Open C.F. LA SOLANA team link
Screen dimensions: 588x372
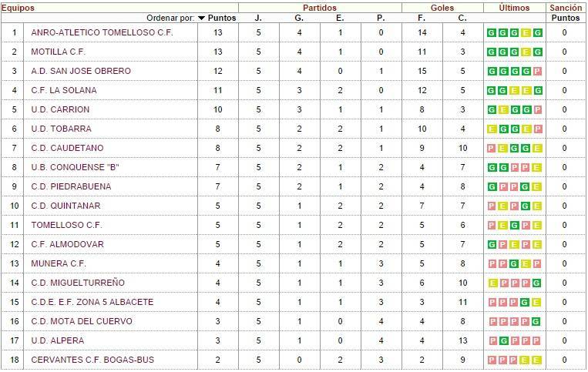coord(64,90)
